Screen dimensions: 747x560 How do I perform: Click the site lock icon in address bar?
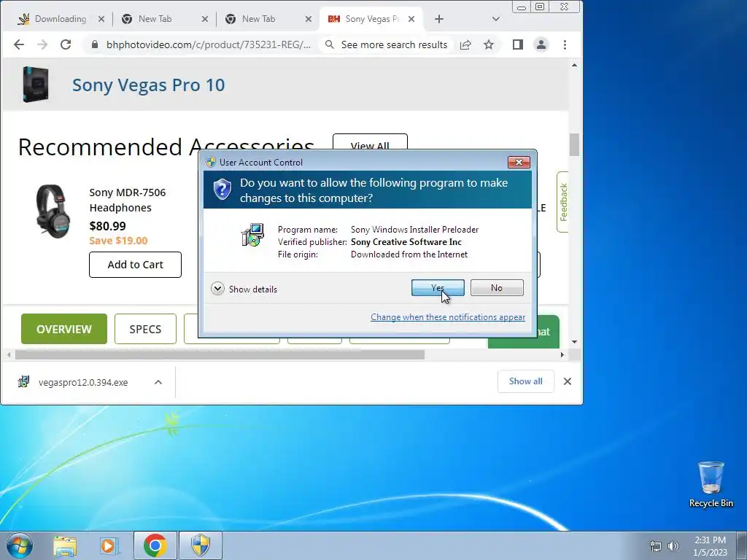tap(95, 44)
